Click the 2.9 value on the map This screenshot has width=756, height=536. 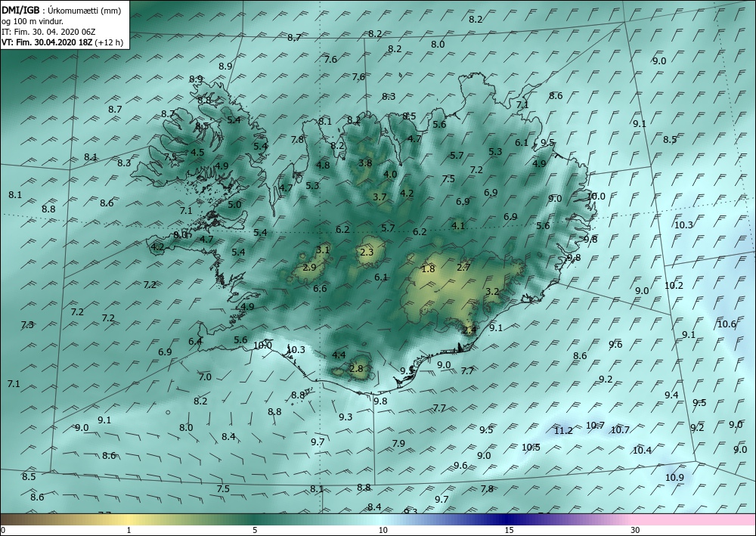309,268
